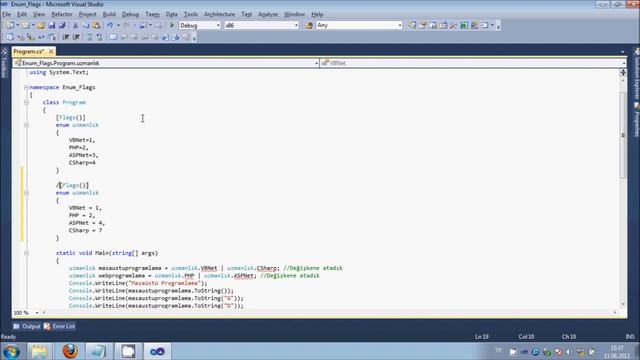Viewport: 640px width, 360px height.
Task: Uncomment the selected lines icon
Action: coord(100,37)
